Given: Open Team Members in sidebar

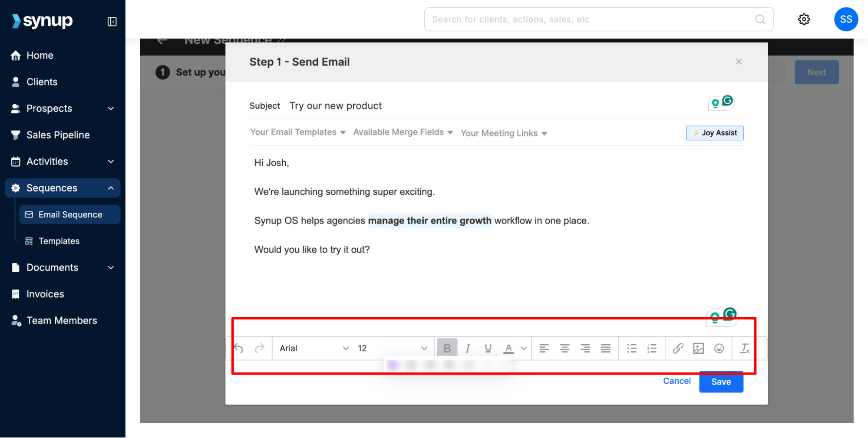Looking at the screenshot, I should 63,320.
